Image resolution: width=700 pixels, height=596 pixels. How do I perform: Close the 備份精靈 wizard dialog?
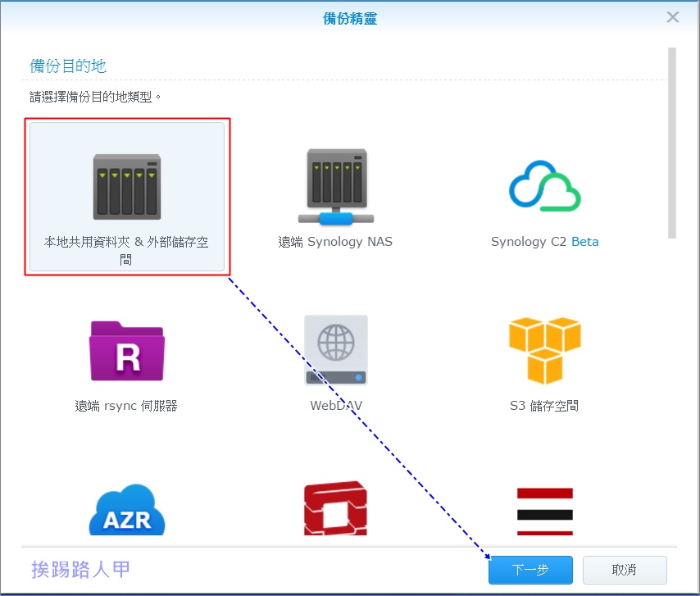[673, 17]
